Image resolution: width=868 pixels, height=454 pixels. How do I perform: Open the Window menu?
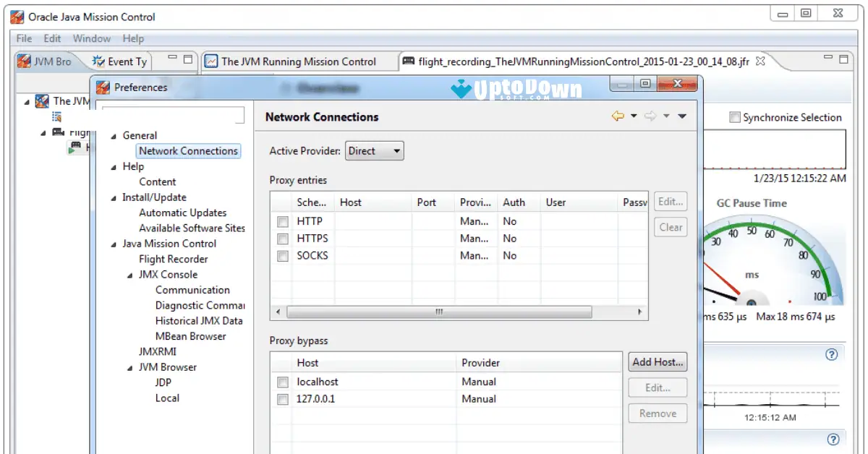pos(91,38)
